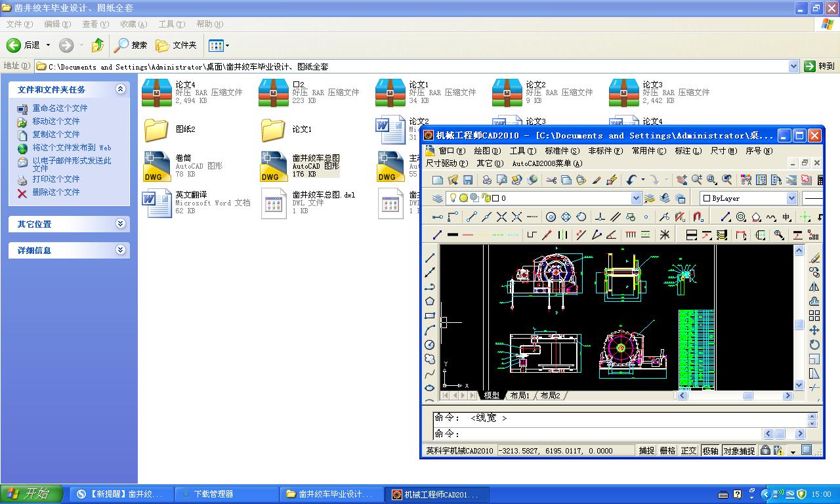
Task: Save the drawing using the Save icon
Action: coord(467,179)
